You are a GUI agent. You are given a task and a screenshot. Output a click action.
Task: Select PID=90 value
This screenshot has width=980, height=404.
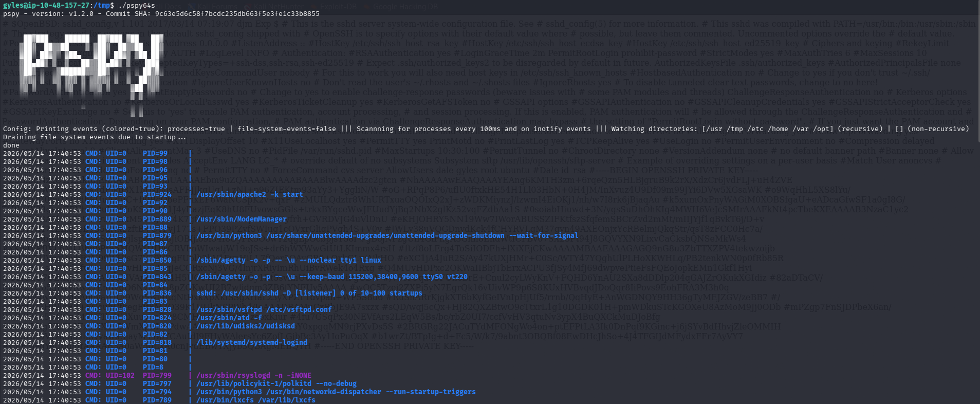[x=155, y=211]
